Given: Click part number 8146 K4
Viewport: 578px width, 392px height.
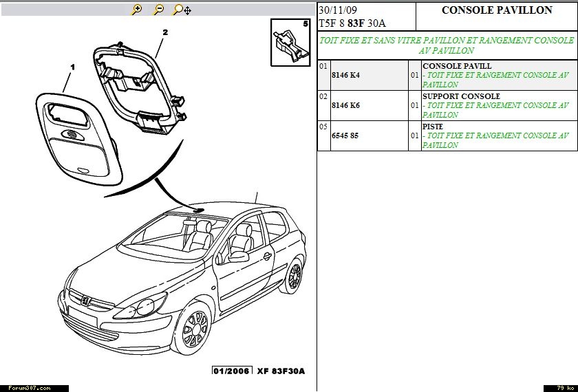Looking at the screenshot, I should pos(345,75).
